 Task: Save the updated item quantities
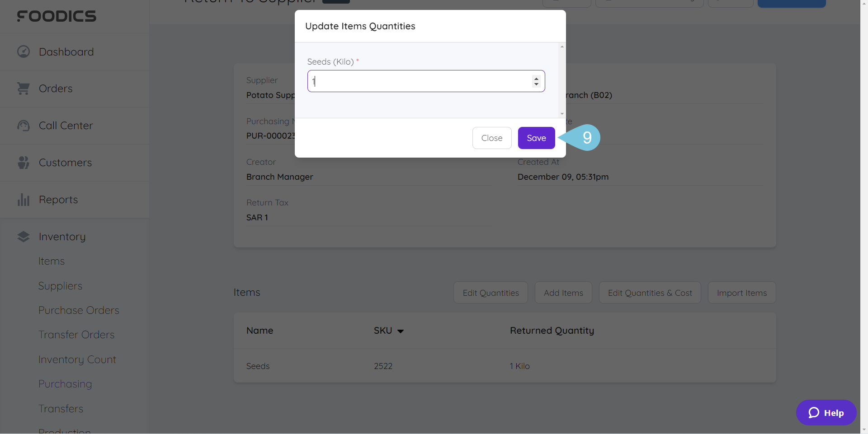(536, 138)
